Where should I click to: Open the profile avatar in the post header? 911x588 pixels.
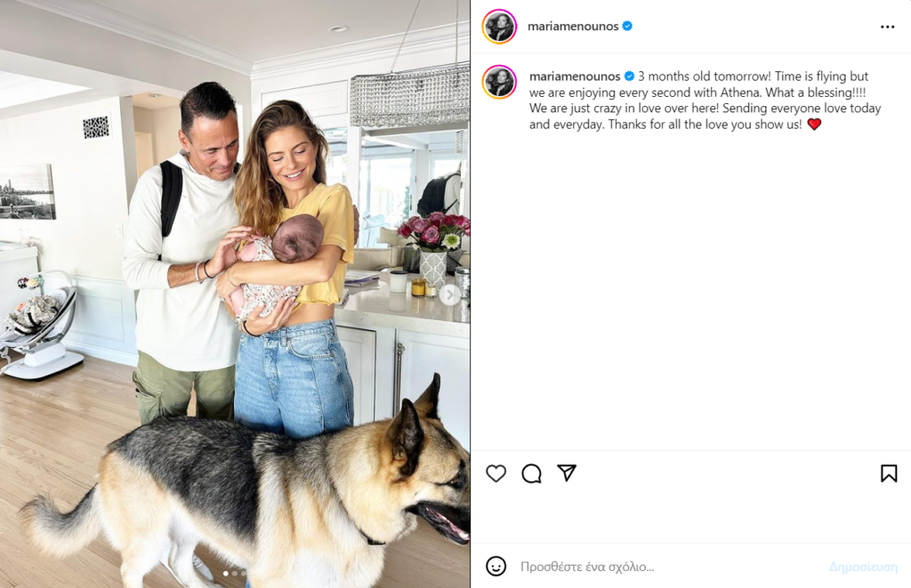[x=499, y=26]
